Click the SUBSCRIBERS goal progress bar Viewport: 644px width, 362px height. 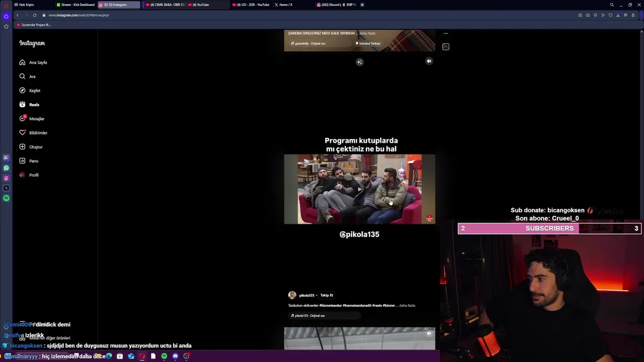(x=549, y=229)
